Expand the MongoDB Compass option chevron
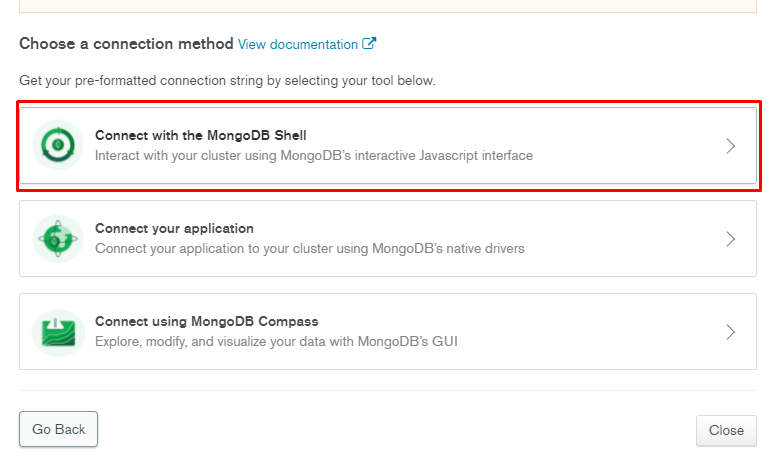This screenshot has width=770, height=473. tap(731, 332)
